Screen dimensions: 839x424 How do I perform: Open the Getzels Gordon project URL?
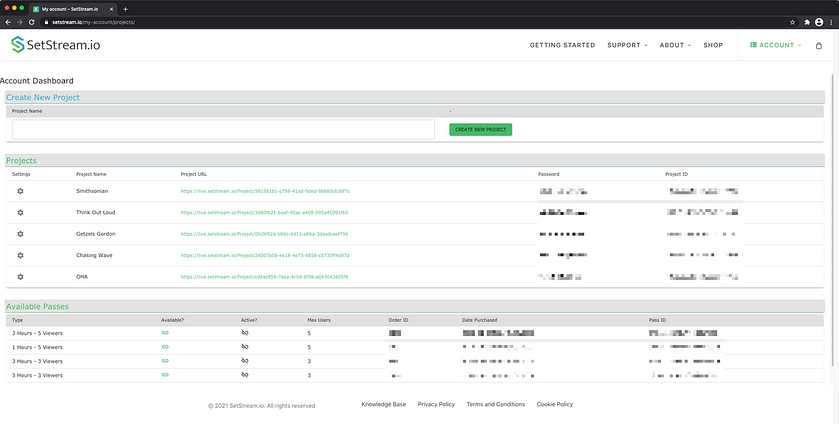(264, 234)
